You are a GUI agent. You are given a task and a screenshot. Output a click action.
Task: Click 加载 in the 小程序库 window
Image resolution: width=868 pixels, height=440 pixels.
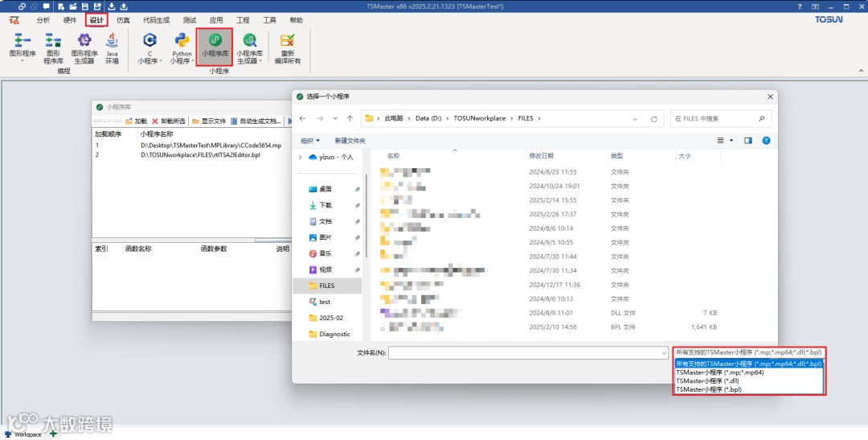pos(136,121)
